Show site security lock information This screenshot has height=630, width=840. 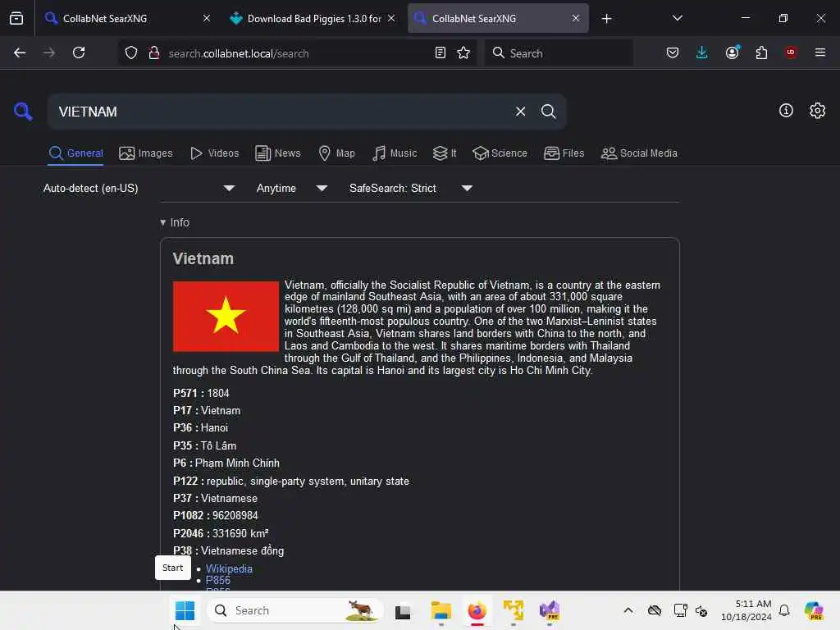pos(153,53)
